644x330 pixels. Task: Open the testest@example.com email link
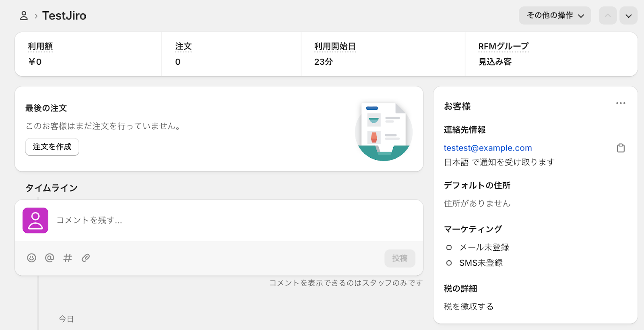point(488,148)
